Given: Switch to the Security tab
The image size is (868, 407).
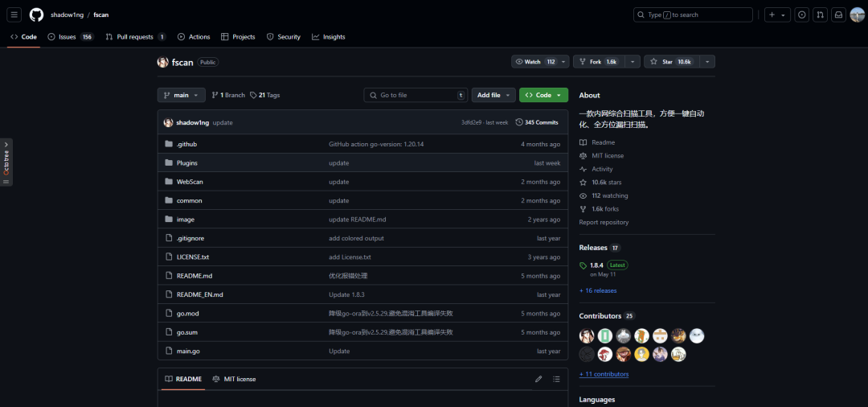Looking at the screenshot, I should tap(284, 37).
